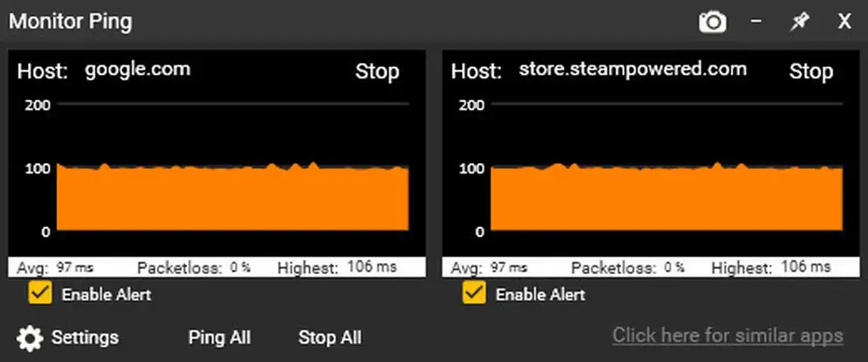The width and height of the screenshot is (868, 362).
Task: Select the Highest 106 ms value for store.steampowered.com
Action: pyautogui.click(x=805, y=267)
